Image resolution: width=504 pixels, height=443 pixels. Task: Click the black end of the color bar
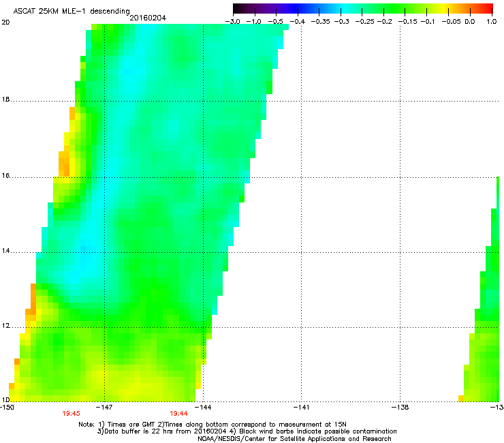[237, 8]
